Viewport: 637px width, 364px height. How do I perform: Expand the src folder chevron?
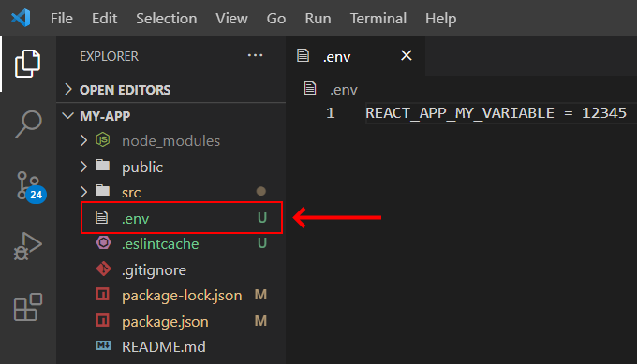point(83,192)
